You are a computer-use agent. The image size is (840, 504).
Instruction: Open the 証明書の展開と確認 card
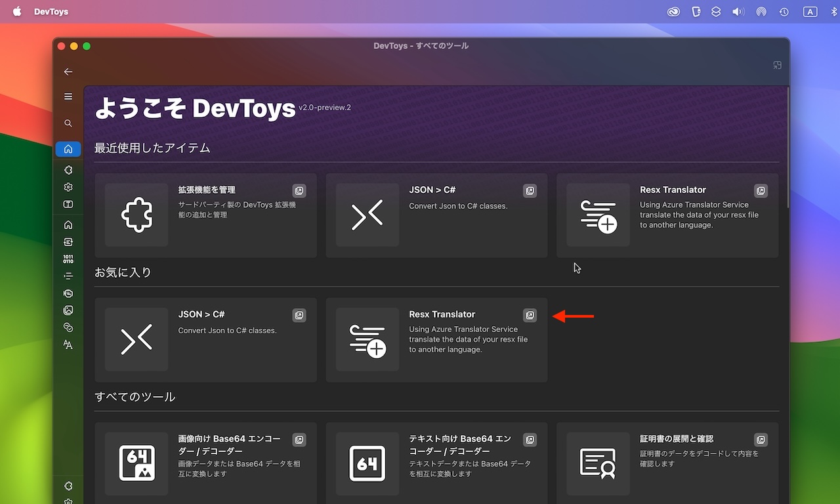667,463
